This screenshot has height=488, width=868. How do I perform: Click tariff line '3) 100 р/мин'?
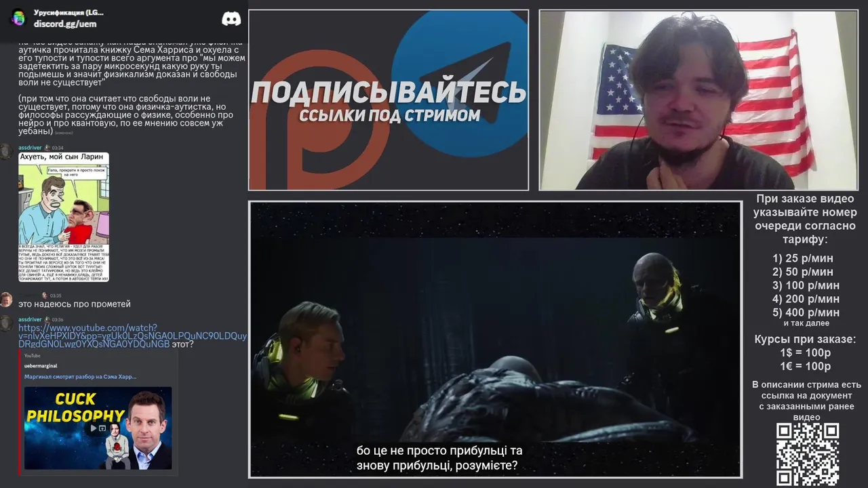[x=806, y=285]
